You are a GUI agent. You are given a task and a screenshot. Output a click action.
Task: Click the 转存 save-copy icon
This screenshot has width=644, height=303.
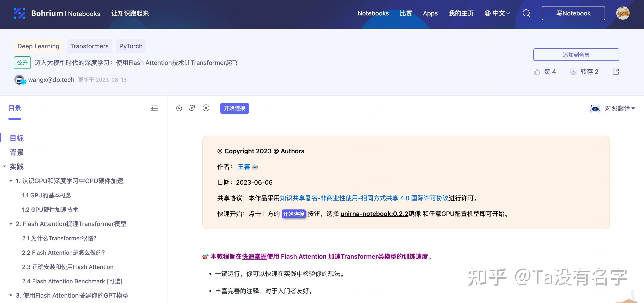(573, 72)
